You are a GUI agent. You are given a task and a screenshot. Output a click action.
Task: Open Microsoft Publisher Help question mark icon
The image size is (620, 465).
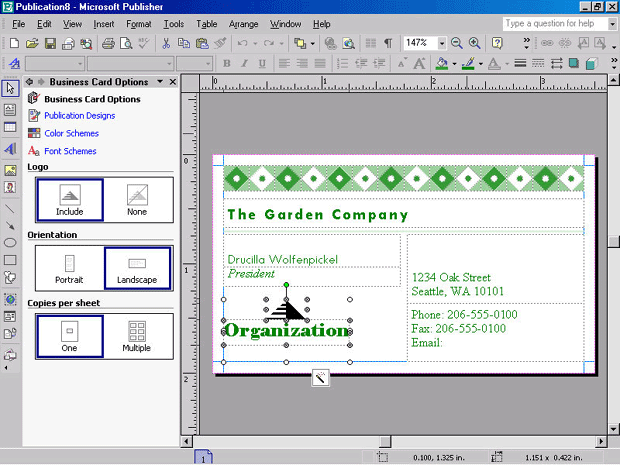pos(497,43)
